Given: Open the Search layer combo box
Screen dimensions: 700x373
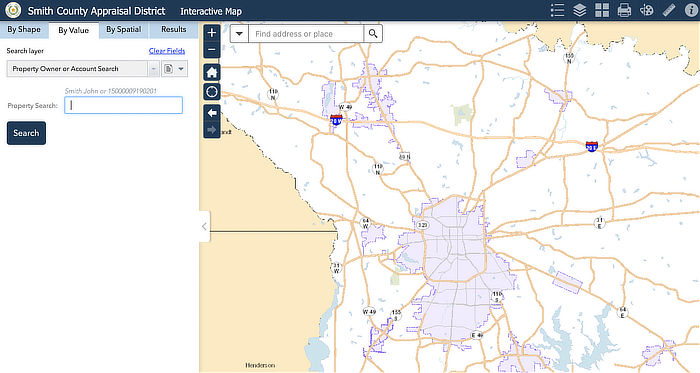Looking at the screenshot, I should click(x=83, y=69).
